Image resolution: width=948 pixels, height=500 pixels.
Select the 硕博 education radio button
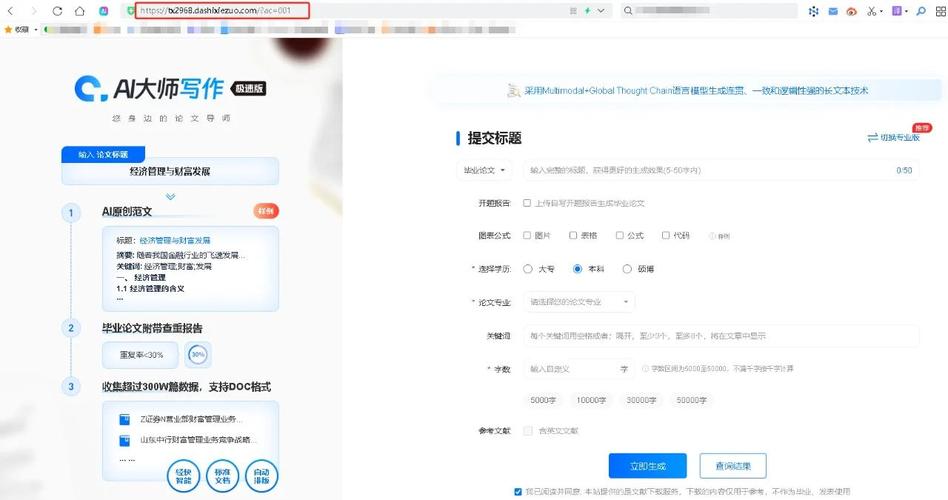tap(627, 269)
